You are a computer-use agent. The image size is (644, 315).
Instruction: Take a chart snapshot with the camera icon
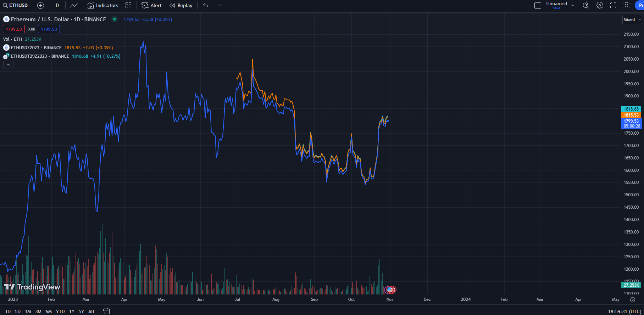(x=627, y=5)
